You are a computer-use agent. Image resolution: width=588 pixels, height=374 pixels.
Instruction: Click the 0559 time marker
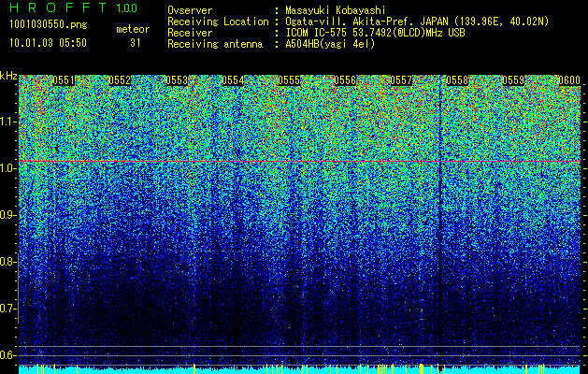514,80
